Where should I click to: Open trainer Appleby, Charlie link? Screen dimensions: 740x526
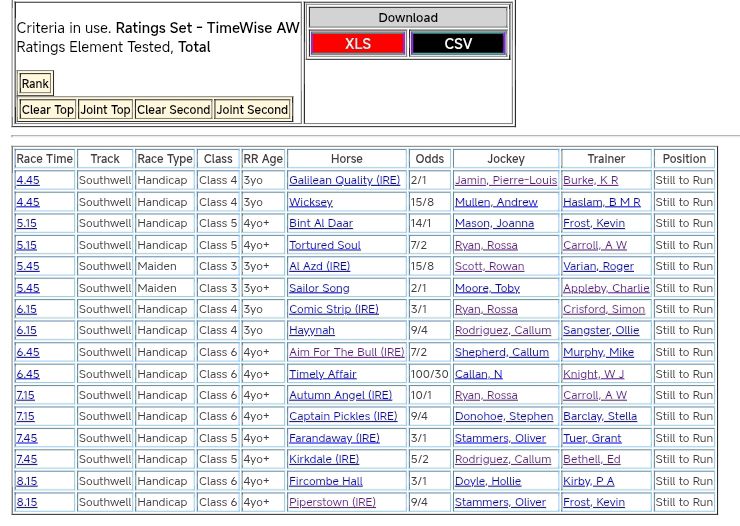[x=606, y=288]
